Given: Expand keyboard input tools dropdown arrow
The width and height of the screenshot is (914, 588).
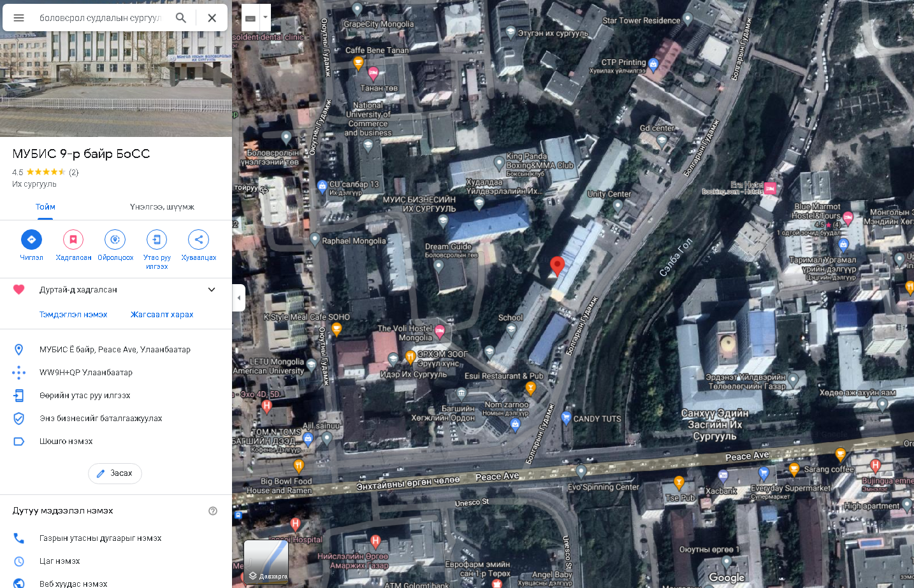Looking at the screenshot, I should 265,18.
